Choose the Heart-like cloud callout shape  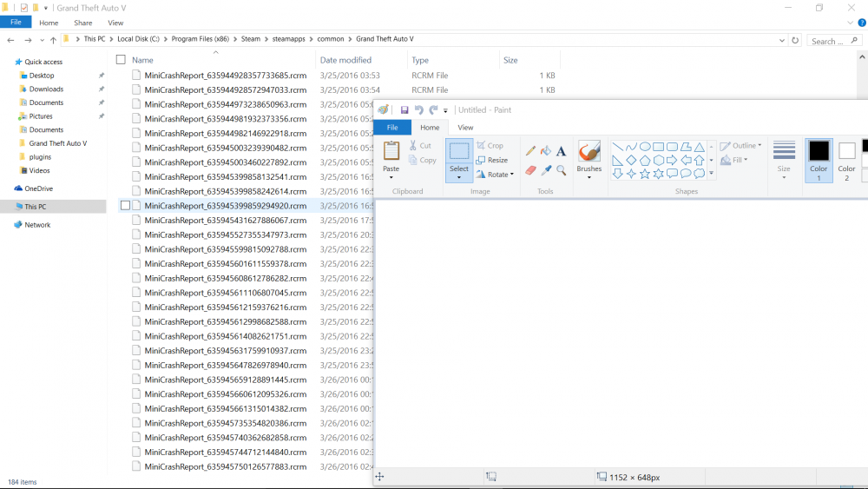[x=699, y=174]
